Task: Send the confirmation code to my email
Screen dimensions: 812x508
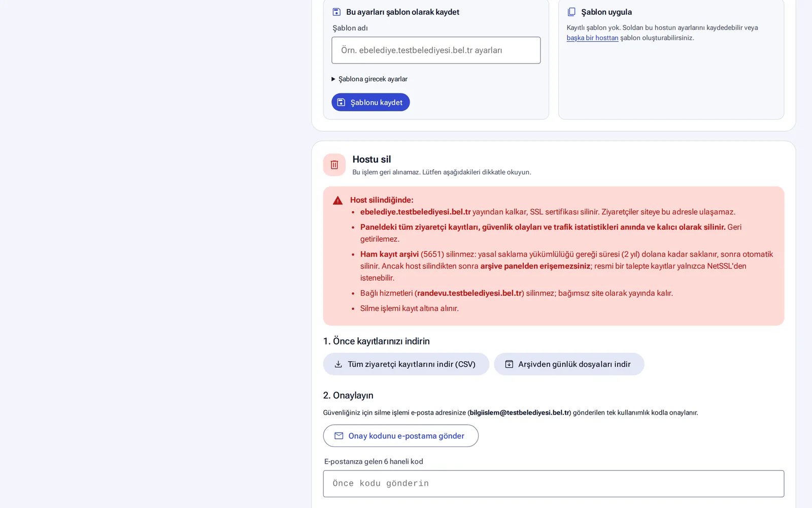Action: pyautogui.click(x=401, y=436)
